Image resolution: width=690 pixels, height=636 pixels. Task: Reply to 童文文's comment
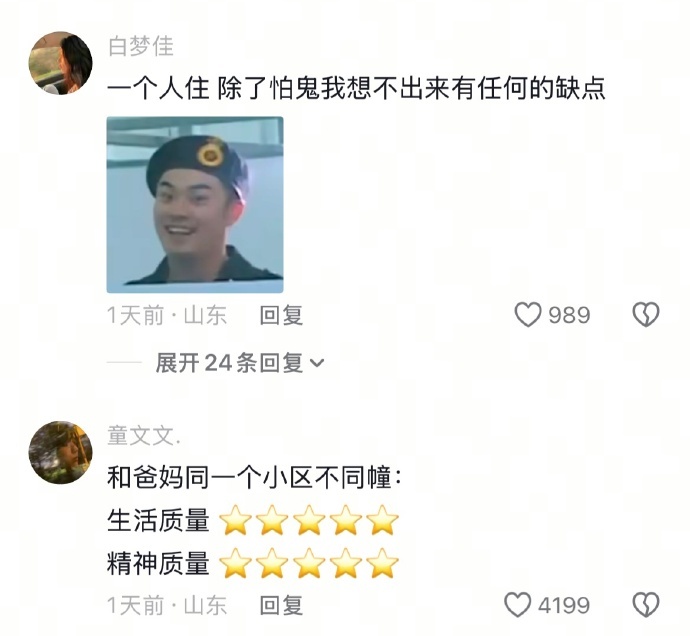[x=281, y=605]
